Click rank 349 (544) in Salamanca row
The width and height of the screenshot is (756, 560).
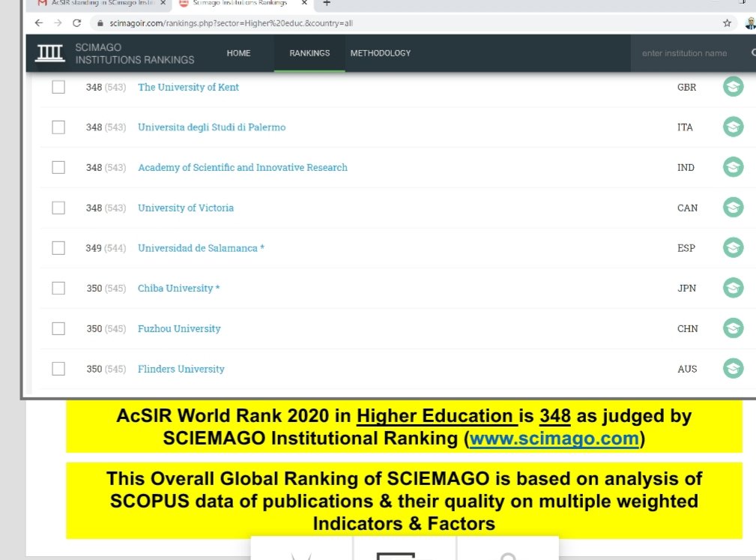(x=106, y=248)
